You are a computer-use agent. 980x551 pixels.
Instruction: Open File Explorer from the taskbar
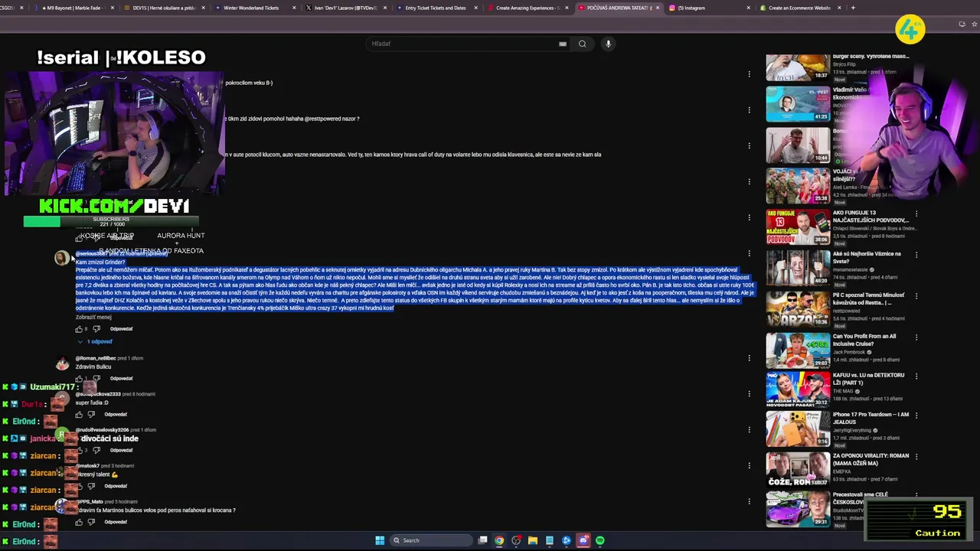(533, 540)
